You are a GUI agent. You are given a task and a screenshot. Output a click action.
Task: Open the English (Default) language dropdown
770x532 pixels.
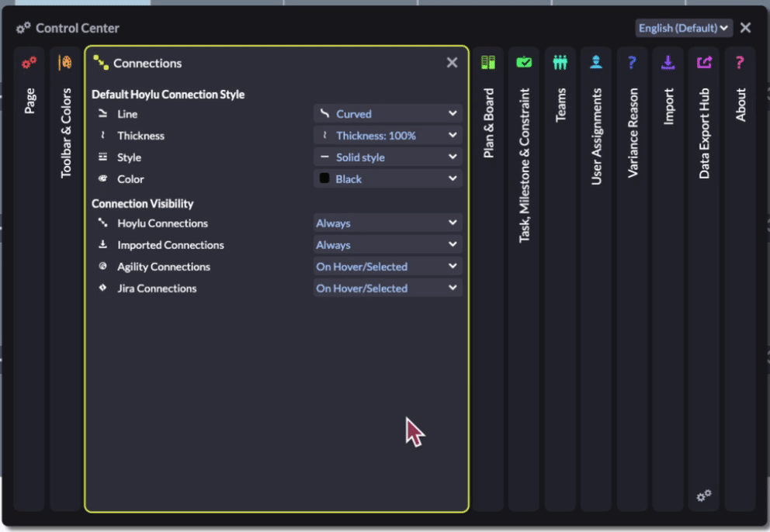684,28
